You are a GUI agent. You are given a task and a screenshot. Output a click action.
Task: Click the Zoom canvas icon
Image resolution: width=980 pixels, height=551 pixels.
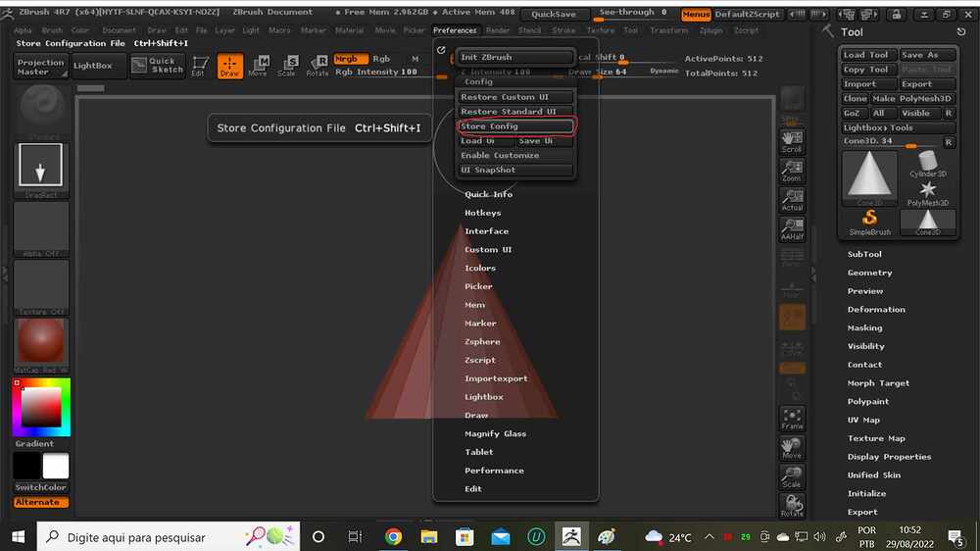(792, 171)
